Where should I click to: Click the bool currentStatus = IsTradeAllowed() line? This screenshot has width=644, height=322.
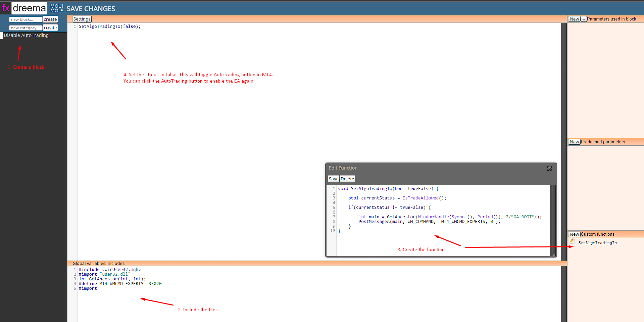(397, 198)
